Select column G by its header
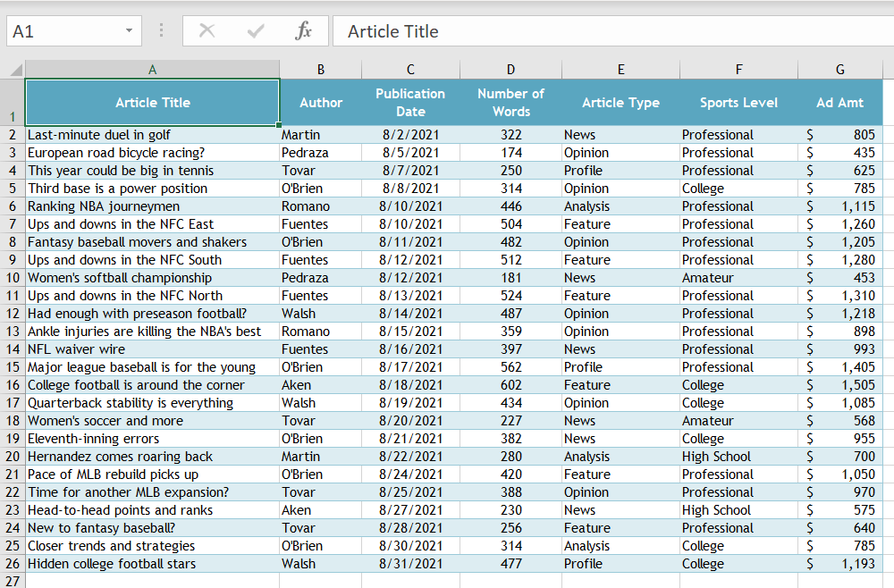This screenshot has height=588, width=894. tap(839, 69)
